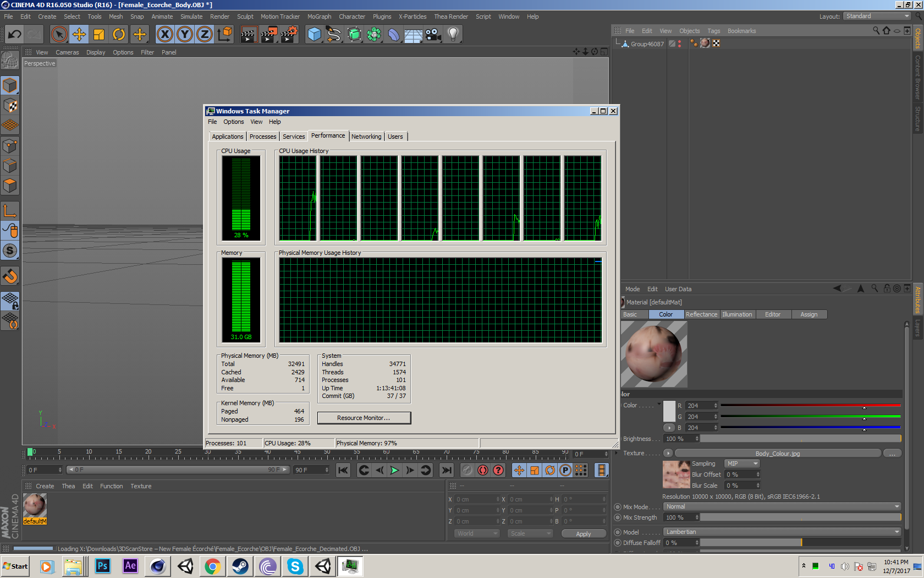Expand texture arrow next to Texture label
This screenshot has height=578, width=924.
pos(668,453)
